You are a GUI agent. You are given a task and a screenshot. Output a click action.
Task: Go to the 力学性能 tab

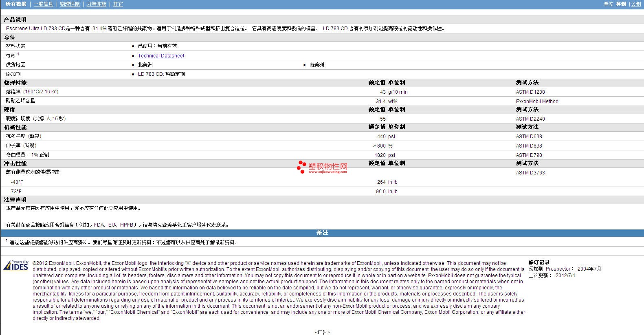96,4
